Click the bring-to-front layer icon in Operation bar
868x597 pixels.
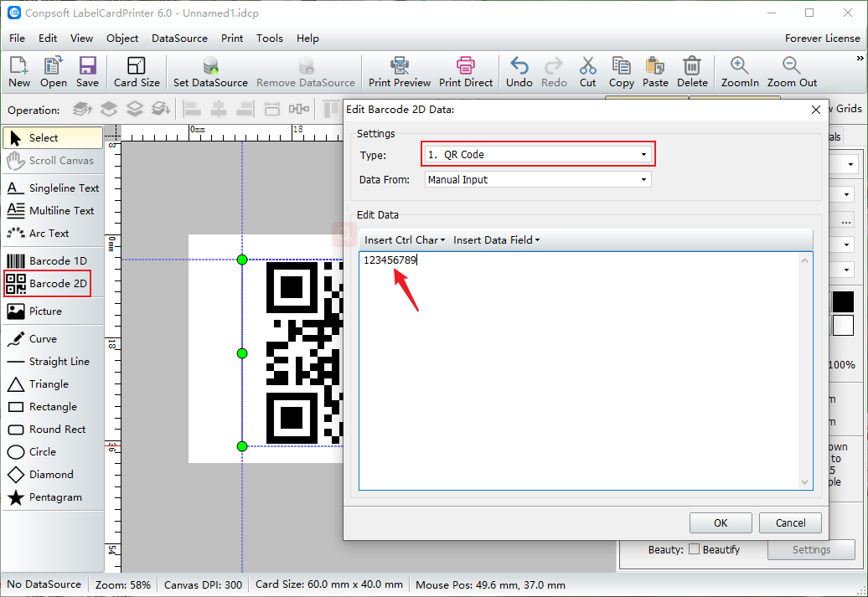[x=82, y=109]
